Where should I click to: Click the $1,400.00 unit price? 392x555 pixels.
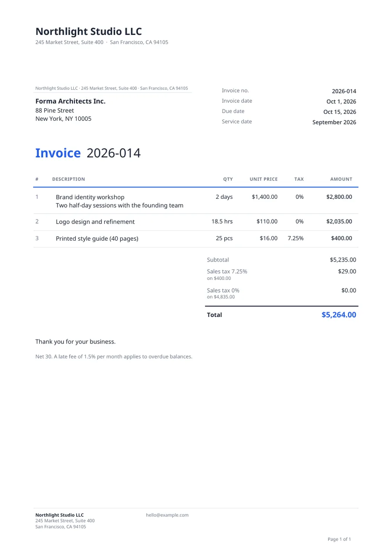coord(264,197)
